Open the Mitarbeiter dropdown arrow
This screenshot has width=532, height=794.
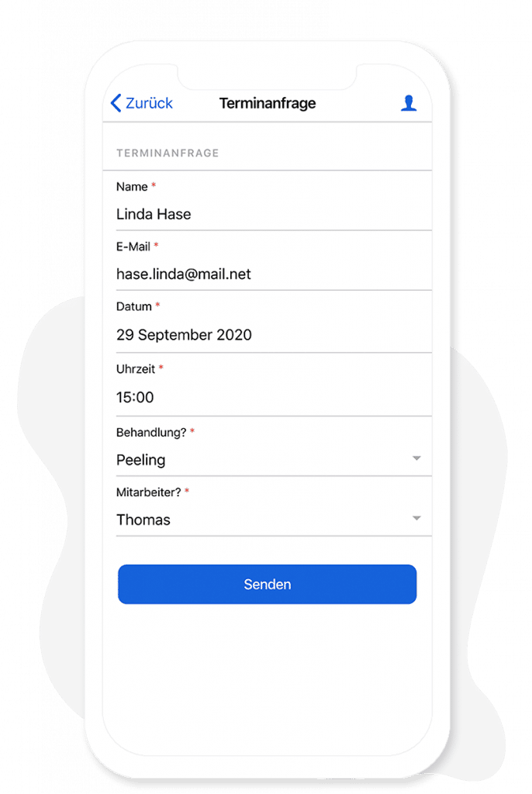(x=416, y=518)
